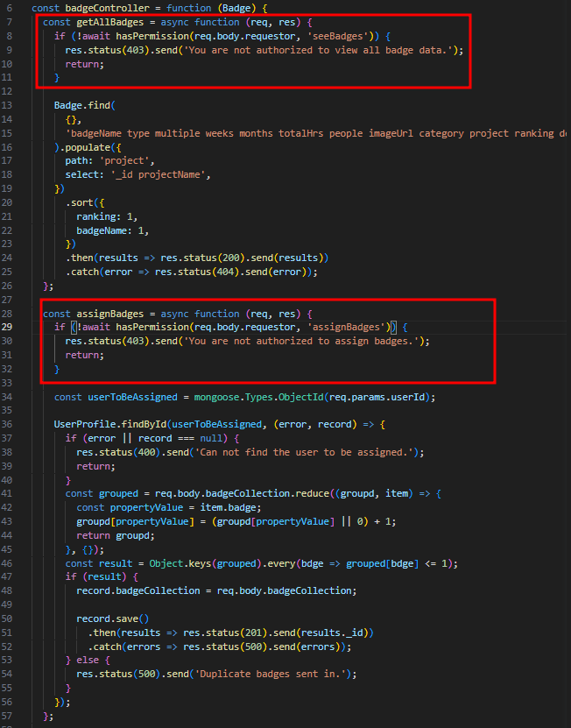Click badgeName: 1 on line 22
The image size is (571, 728).
pyautogui.click(x=112, y=230)
